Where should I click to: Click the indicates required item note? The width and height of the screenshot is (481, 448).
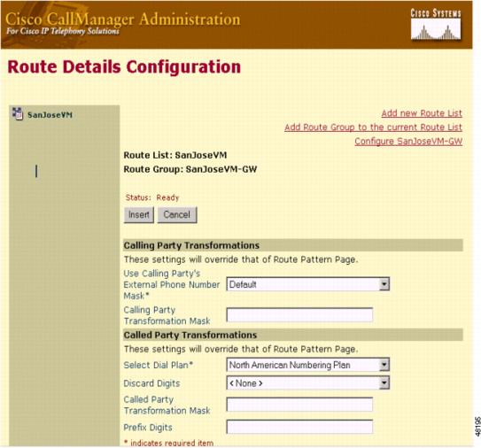pyautogui.click(x=168, y=443)
